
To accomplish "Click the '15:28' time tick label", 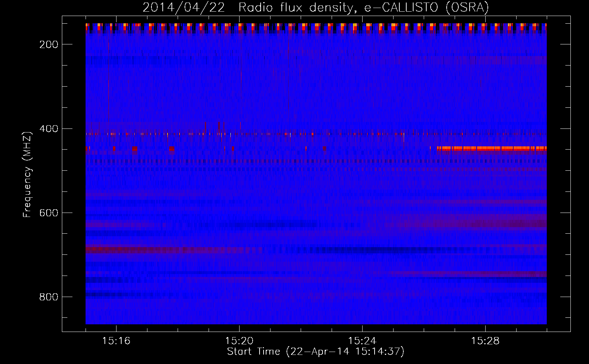I will coord(485,341).
